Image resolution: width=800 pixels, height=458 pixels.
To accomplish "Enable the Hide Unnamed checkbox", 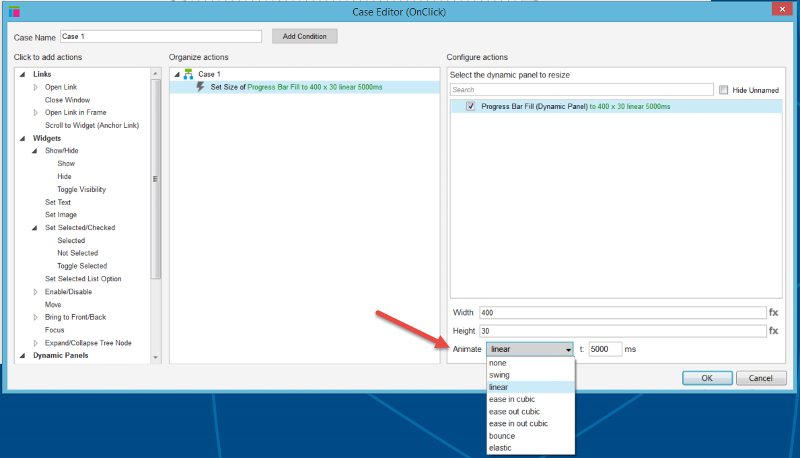I will click(x=724, y=90).
